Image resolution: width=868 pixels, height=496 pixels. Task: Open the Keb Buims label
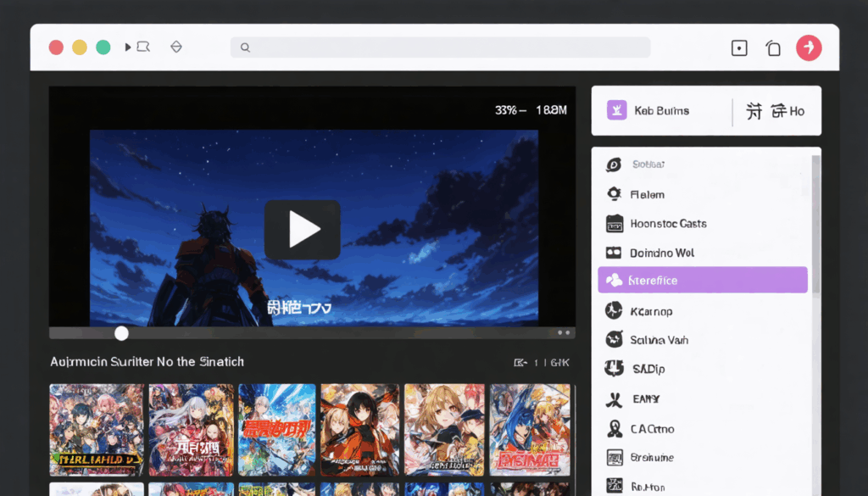pyautogui.click(x=661, y=111)
